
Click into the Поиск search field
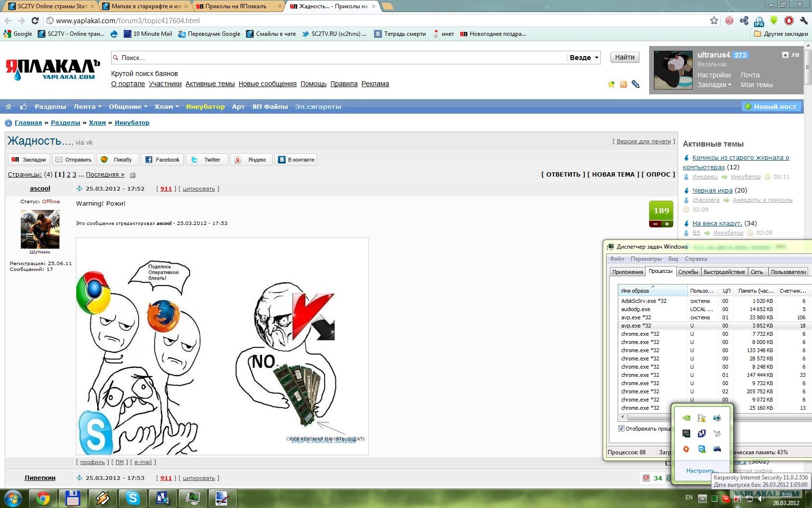click(338, 58)
